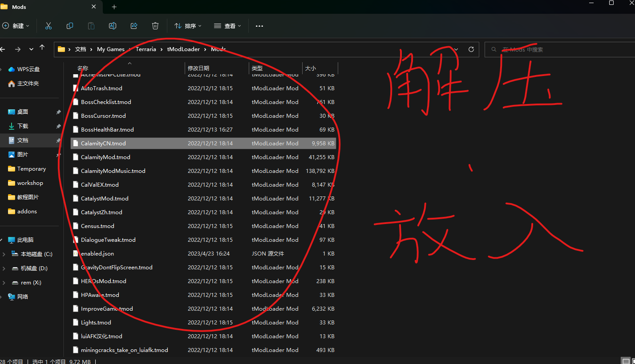Image resolution: width=635 pixels, height=364 pixels.
Task: Open the addons folder in sidebar
Action: tap(27, 212)
